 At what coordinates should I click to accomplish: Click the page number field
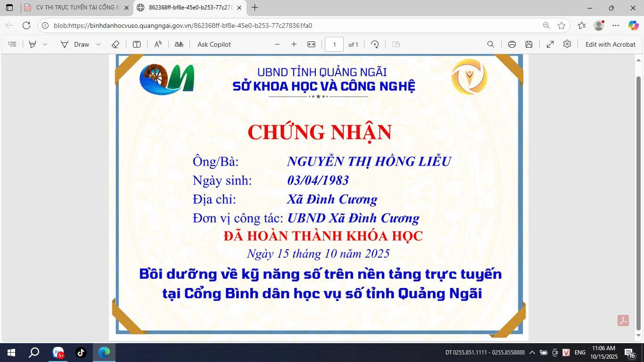click(x=334, y=44)
